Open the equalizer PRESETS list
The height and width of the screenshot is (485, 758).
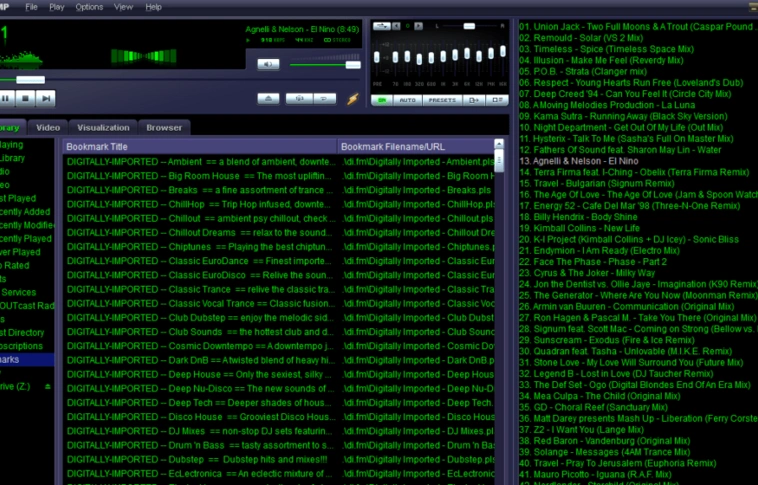pyautogui.click(x=440, y=100)
